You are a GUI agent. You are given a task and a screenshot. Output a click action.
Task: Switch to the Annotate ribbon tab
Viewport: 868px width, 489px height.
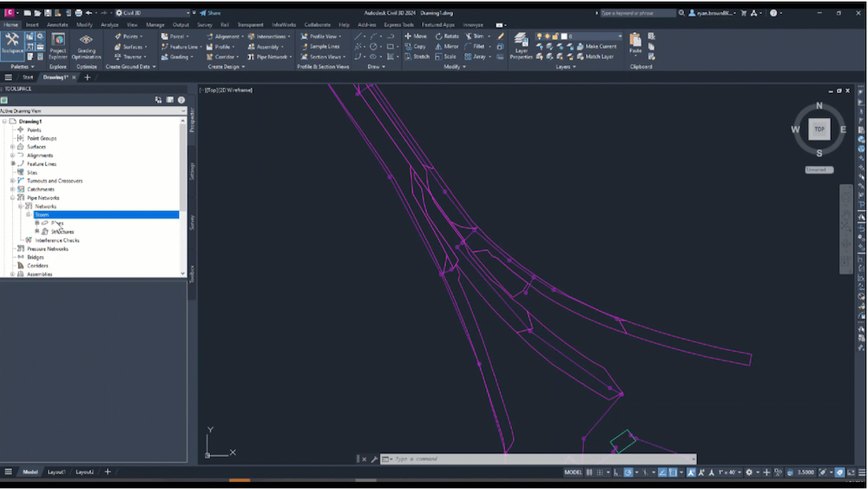(x=57, y=25)
